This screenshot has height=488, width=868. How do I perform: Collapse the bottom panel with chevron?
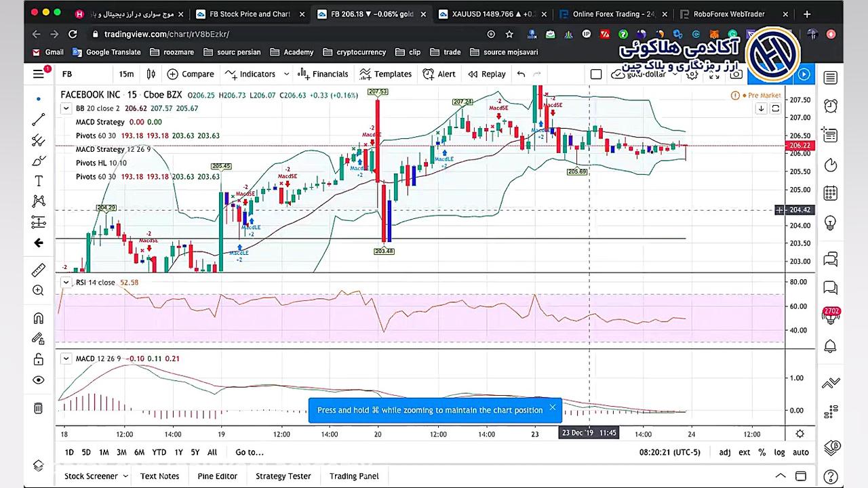point(781,476)
